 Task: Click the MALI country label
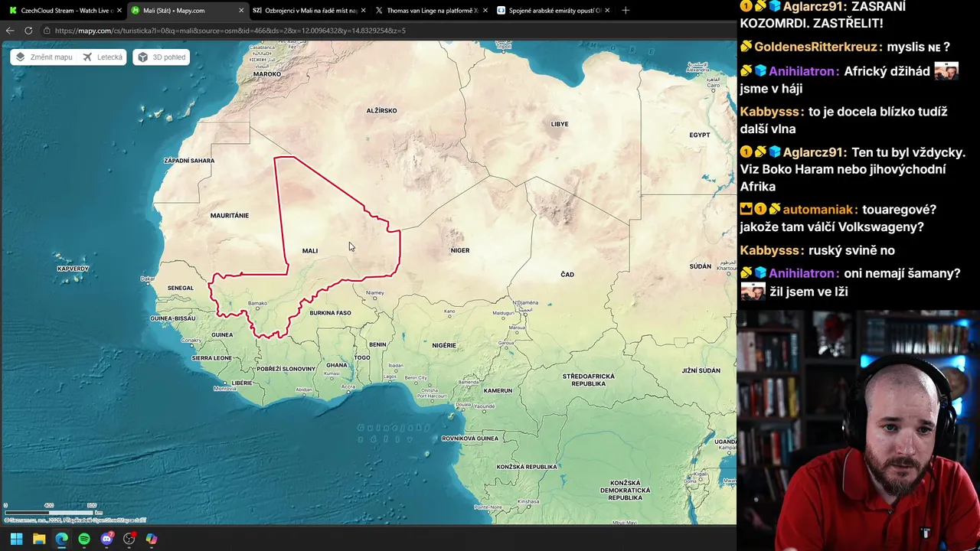click(310, 251)
